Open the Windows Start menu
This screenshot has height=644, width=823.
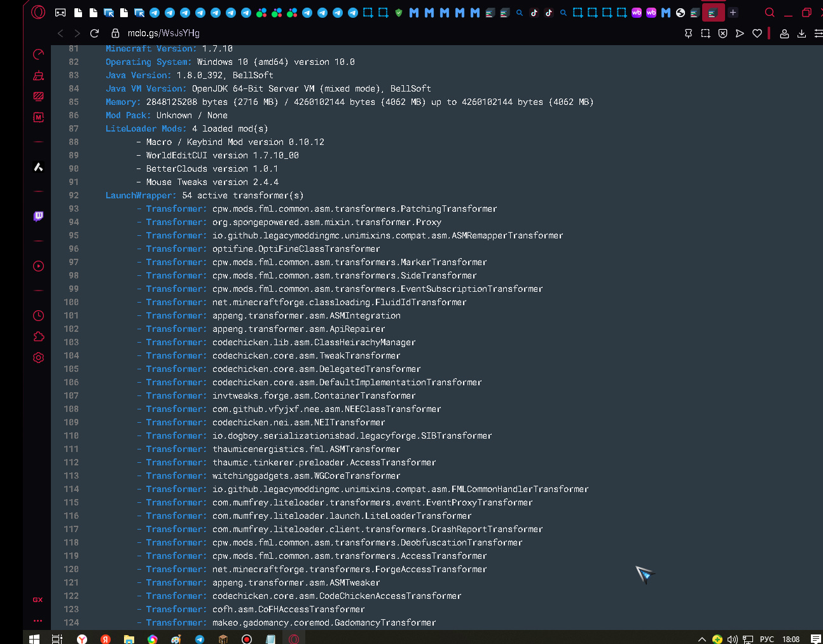tap(34, 639)
